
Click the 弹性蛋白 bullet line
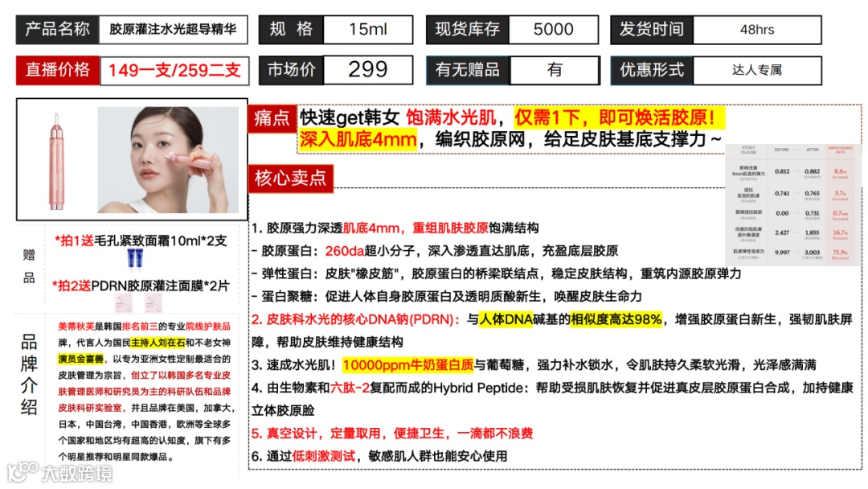[x=496, y=273]
